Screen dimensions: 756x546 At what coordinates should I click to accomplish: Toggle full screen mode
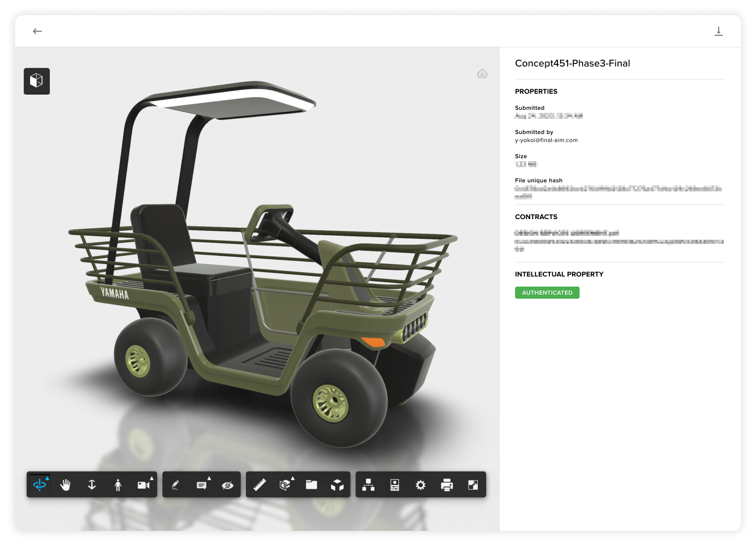pyautogui.click(x=473, y=485)
